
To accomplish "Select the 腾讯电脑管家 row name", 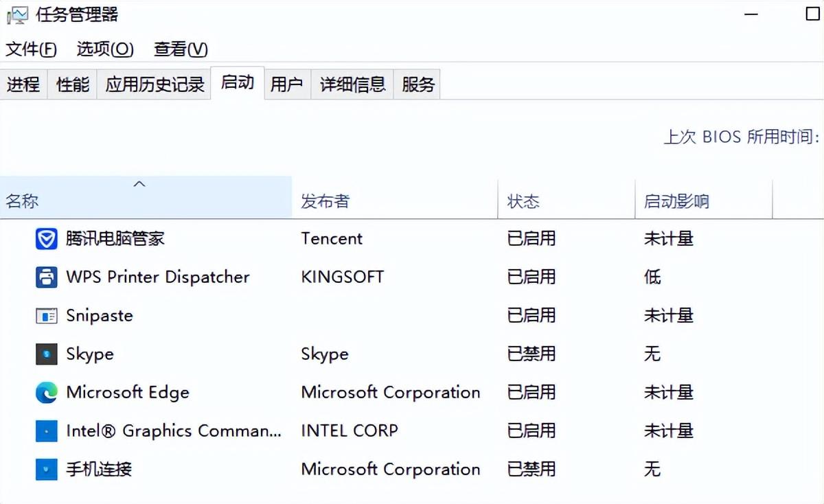I will click(x=115, y=239).
